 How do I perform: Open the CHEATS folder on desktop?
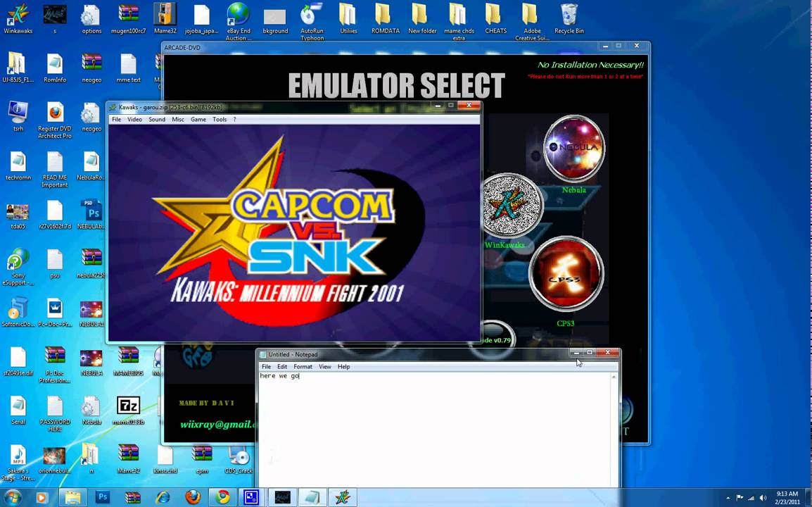tap(495, 19)
